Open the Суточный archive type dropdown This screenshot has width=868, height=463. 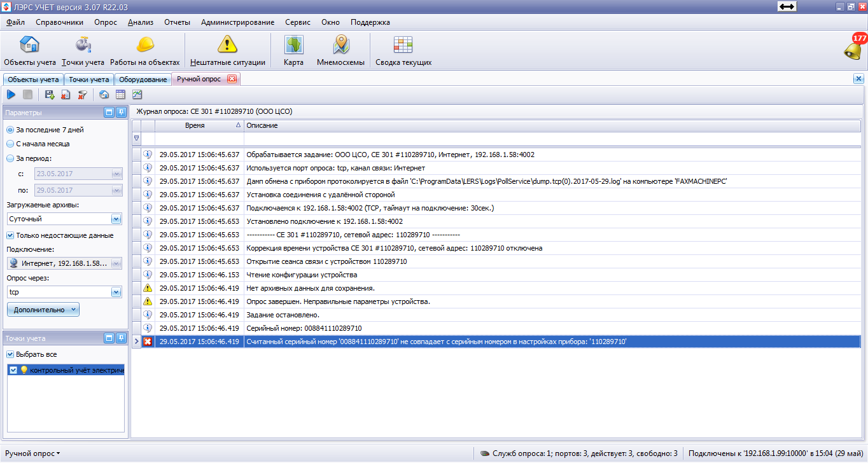point(116,219)
